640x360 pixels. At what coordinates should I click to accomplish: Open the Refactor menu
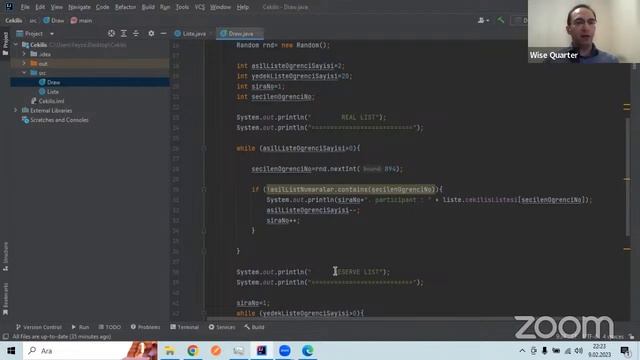point(125,7)
